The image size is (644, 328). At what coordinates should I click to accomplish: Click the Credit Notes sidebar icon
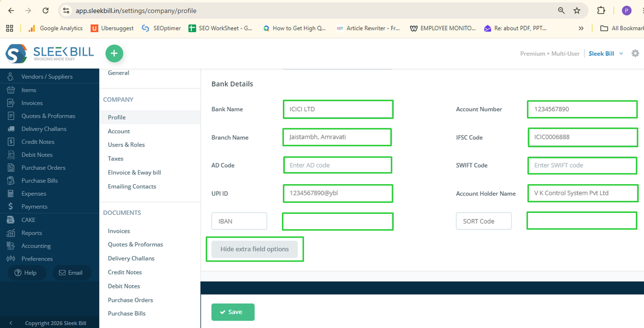(x=11, y=142)
